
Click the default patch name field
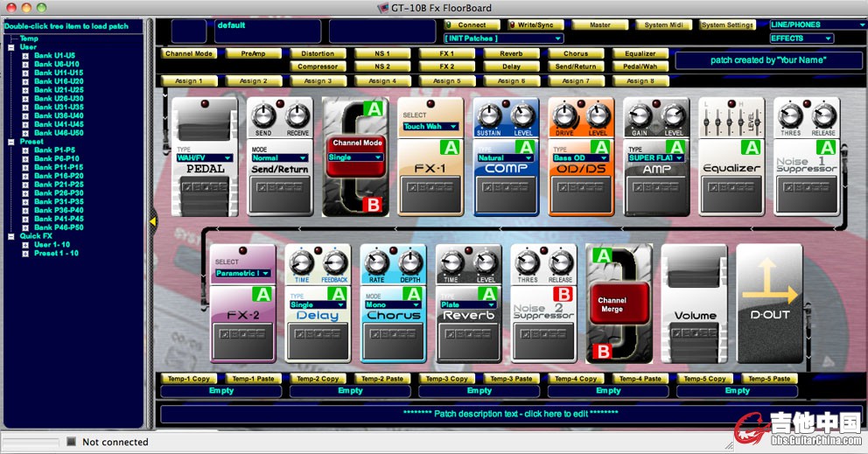[268, 31]
